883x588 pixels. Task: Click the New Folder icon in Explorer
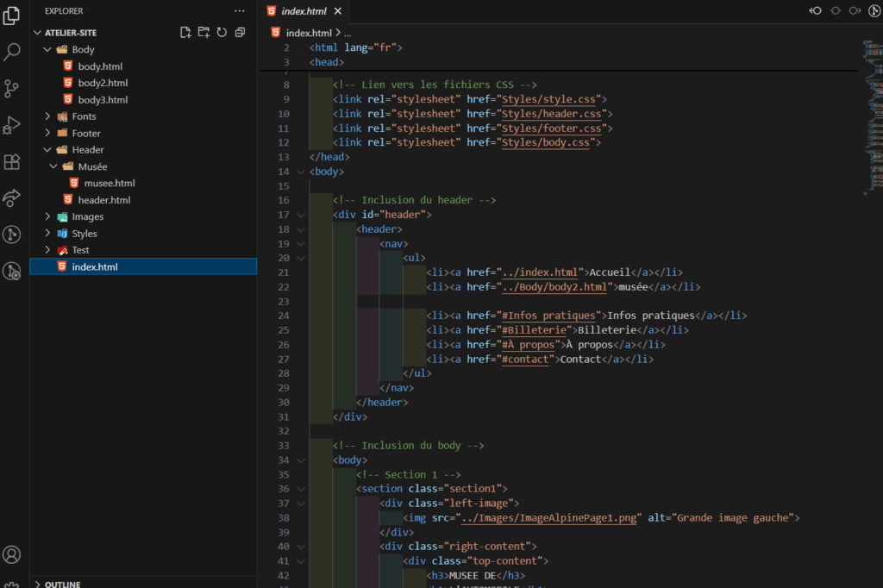[x=203, y=31]
